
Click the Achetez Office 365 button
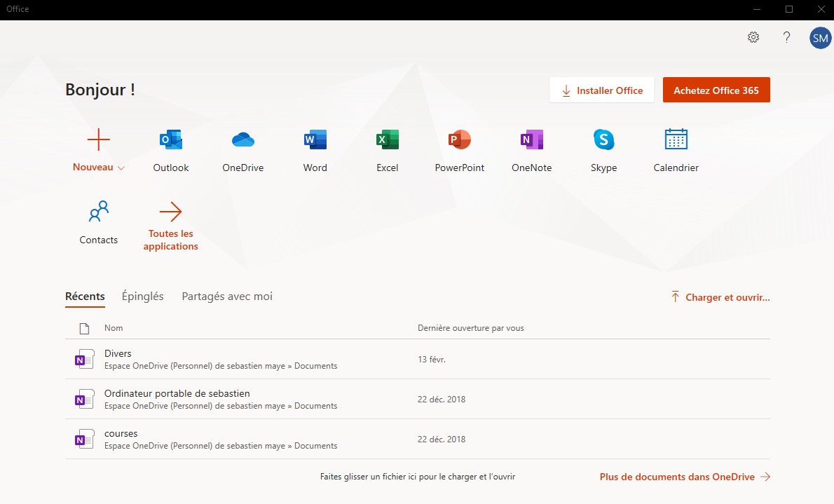click(716, 90)
